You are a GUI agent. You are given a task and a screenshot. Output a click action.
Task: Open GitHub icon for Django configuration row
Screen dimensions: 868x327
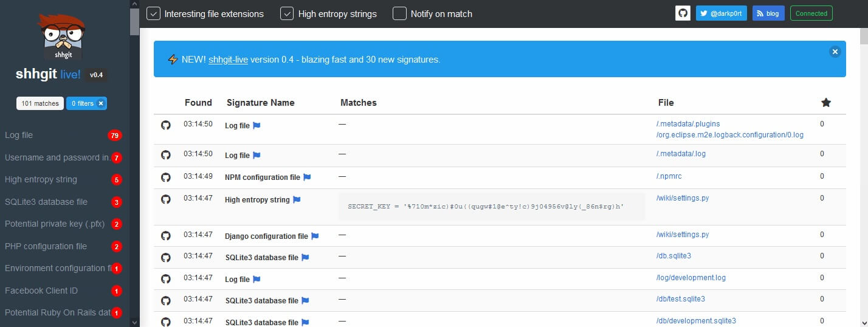165,235
